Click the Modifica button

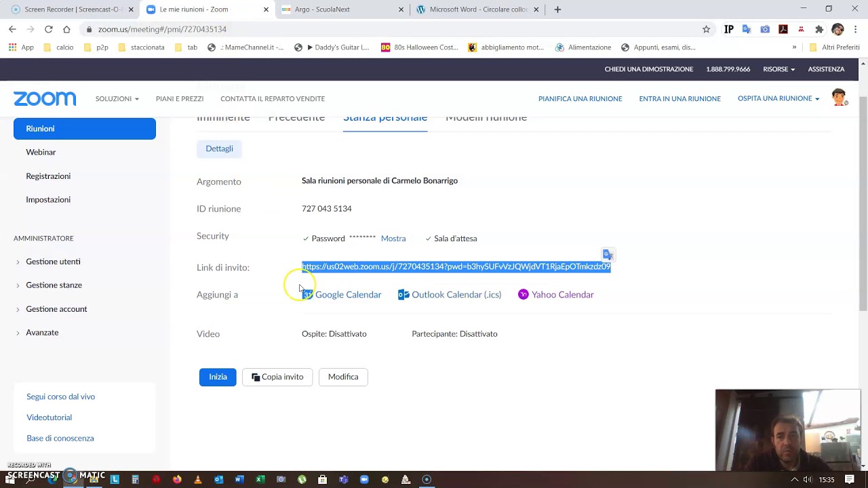point(343,377)
